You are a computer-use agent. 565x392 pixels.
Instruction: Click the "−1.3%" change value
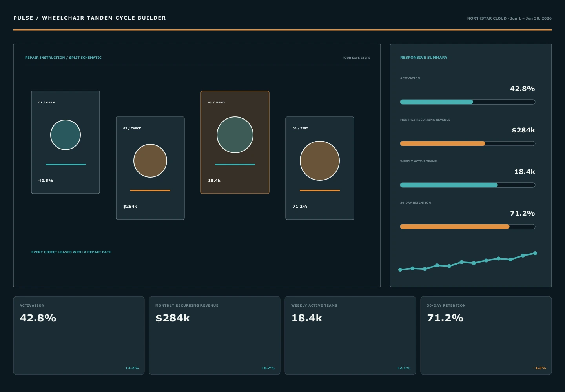(539, 368)
